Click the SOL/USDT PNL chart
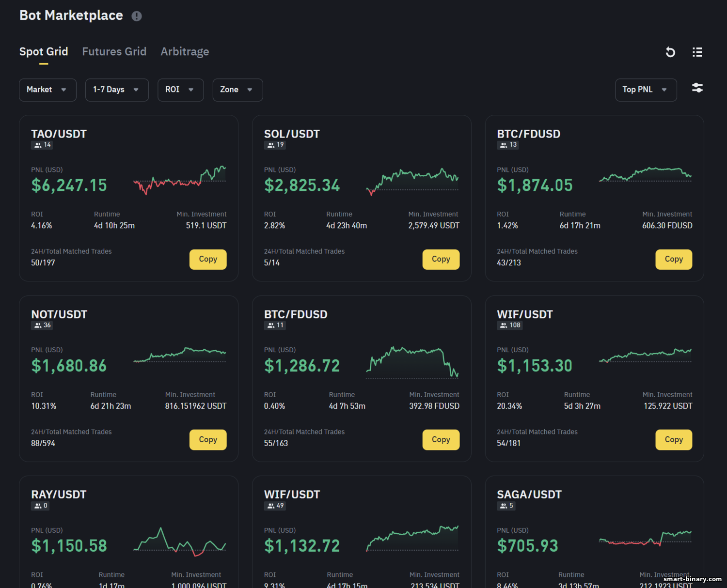727x588 pixels. (412, 181)
